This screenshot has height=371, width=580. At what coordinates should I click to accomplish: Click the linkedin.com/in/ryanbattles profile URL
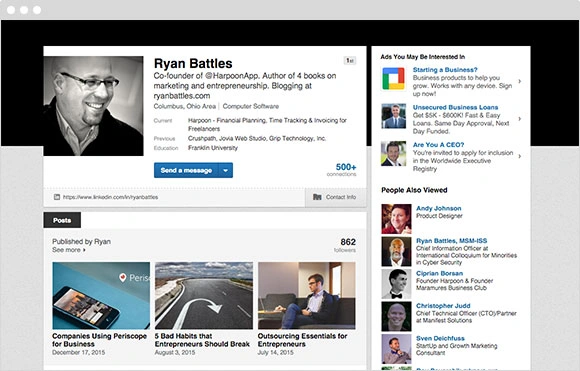pos(110,197)
